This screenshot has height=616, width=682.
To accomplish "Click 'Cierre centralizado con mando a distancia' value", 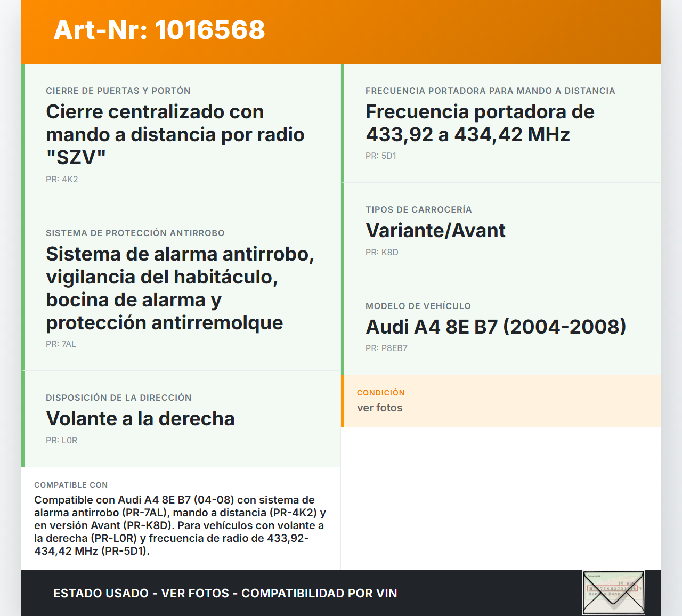I will point(175,134).
